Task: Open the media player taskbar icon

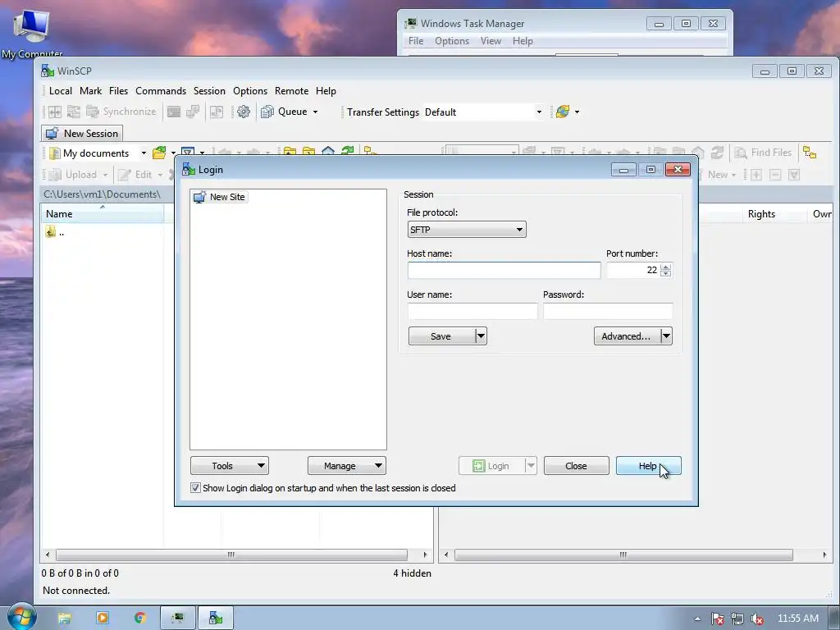Action: [103, 618]
